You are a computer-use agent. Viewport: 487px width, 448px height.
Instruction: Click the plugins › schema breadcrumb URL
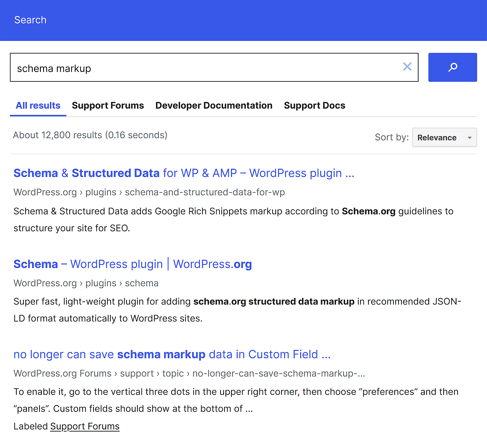pyautogui.click(x=122, y=283)
